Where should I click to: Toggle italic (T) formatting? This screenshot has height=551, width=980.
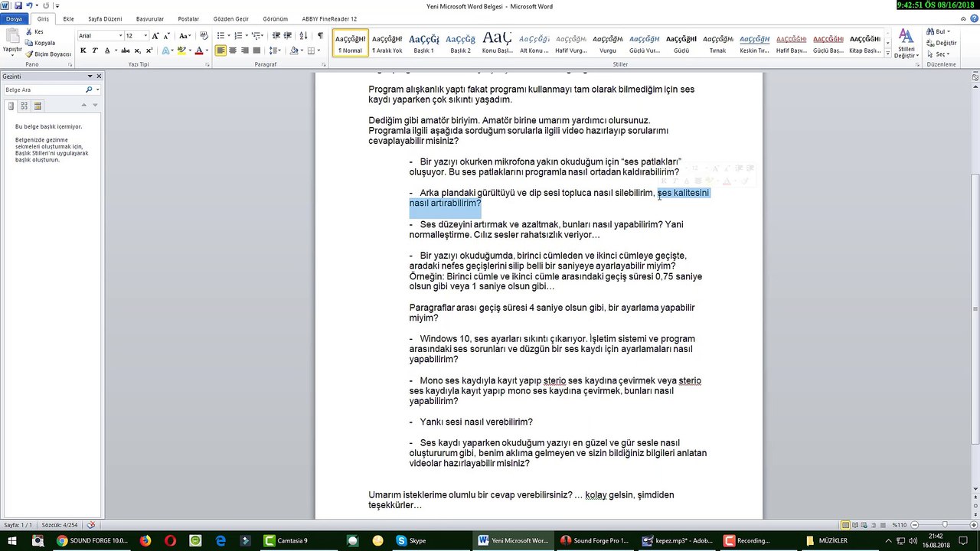[95, 51]
